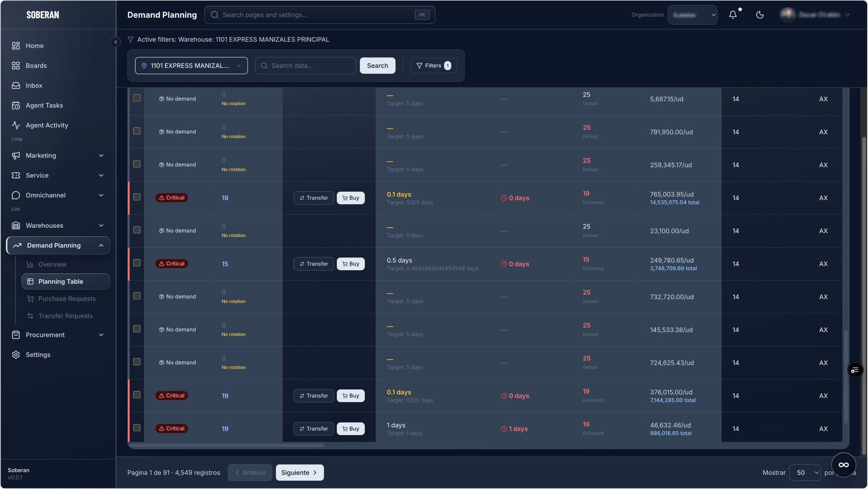The height and width of the screenshot is (489, 868).
Task: Click the Search button
Action: tap(377, 66)
